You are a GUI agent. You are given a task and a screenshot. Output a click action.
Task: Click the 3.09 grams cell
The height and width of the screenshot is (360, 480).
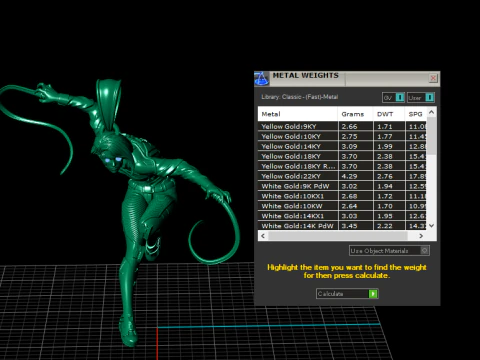[355, 146]
